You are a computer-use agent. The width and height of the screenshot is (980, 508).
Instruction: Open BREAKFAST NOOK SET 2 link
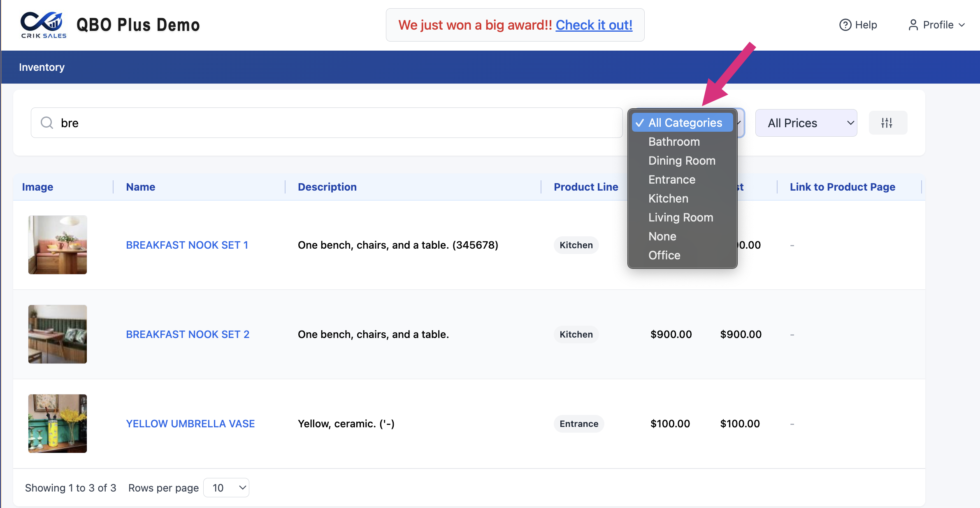188,334
